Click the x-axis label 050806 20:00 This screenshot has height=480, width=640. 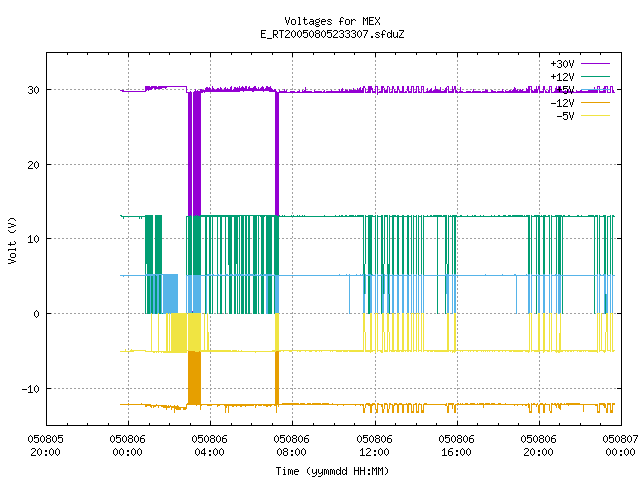pos(538,445)
